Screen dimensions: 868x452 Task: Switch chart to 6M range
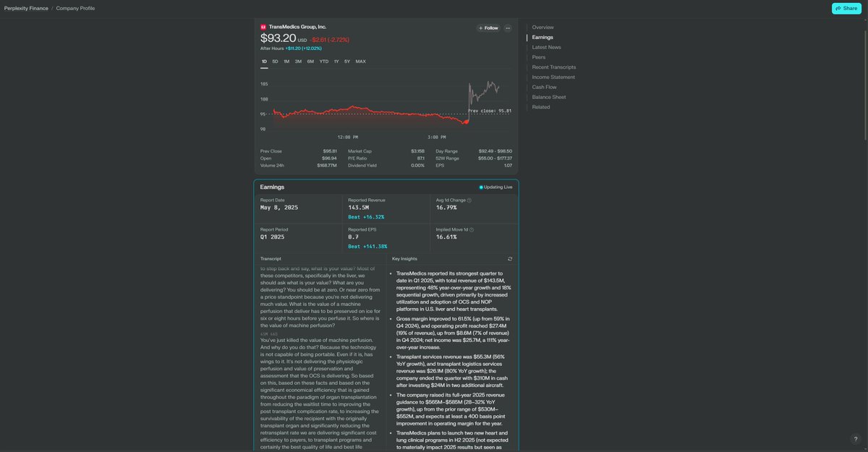click(310, 61)
